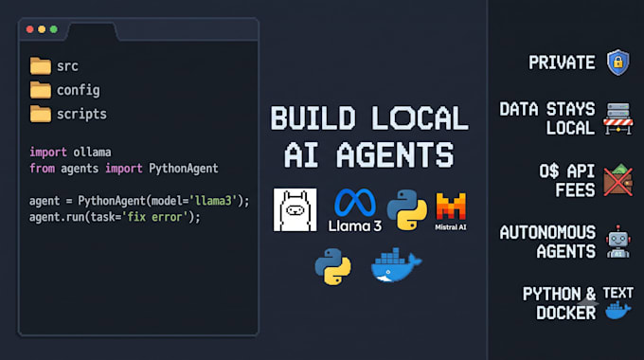
Task: Click the 0$ API FEES label
Action: 566,180
